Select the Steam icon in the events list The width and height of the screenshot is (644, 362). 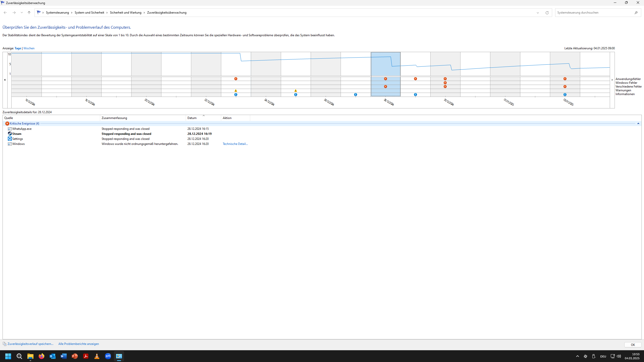10,134
